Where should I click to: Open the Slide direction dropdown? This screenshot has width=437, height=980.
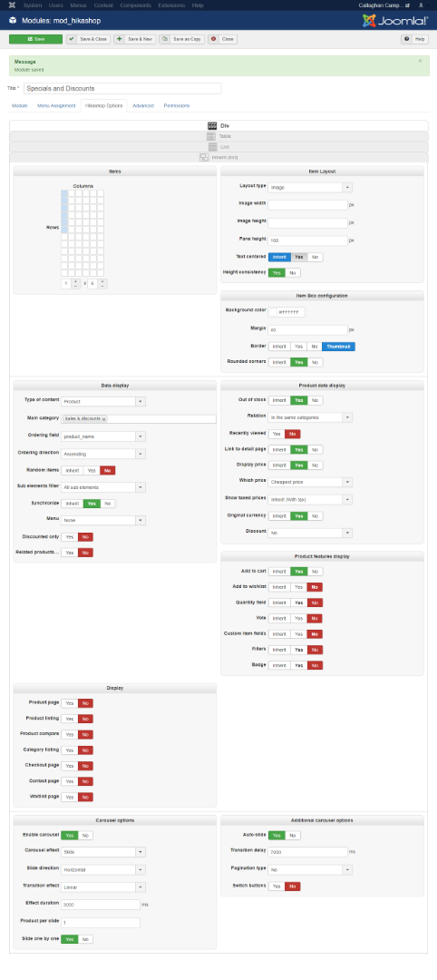103,869
